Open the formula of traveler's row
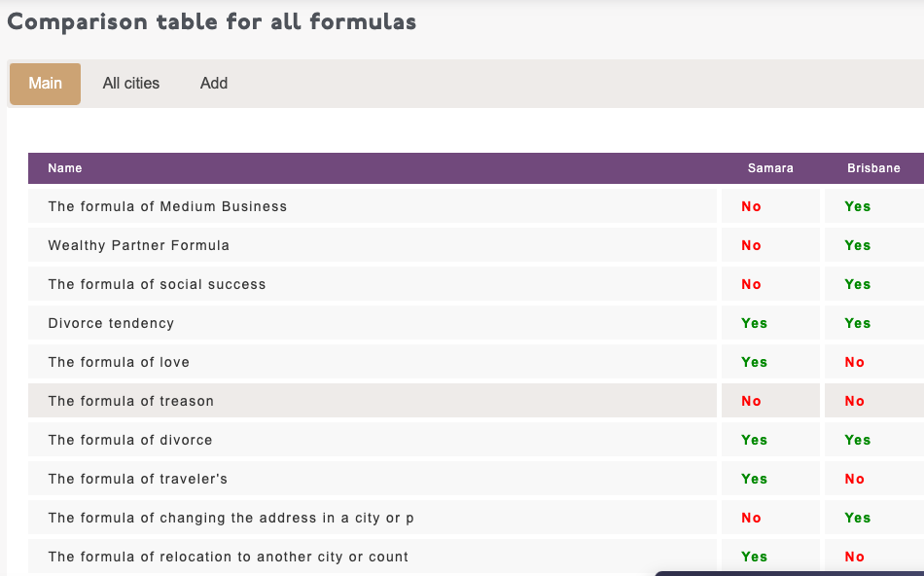Image resolution: width=924 pixels, height=576 pixels. pos(137,479)
